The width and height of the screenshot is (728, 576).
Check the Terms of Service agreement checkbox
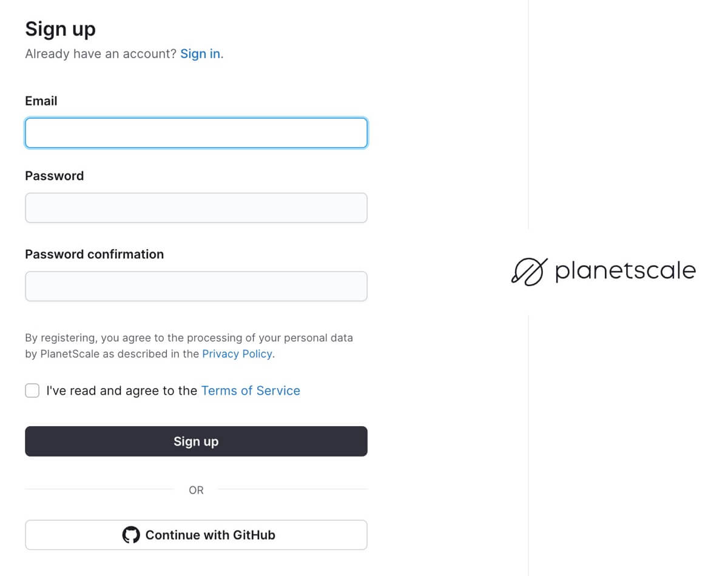coord(32,390)
